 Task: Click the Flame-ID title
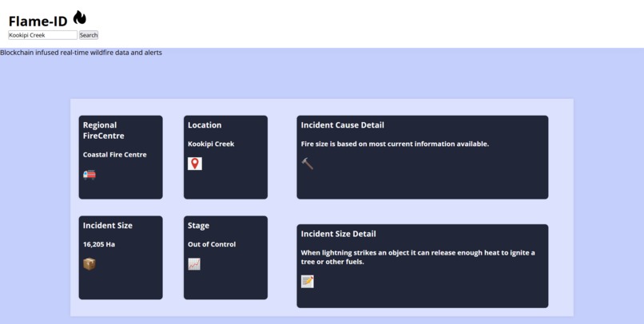click(x=38, y=21)
